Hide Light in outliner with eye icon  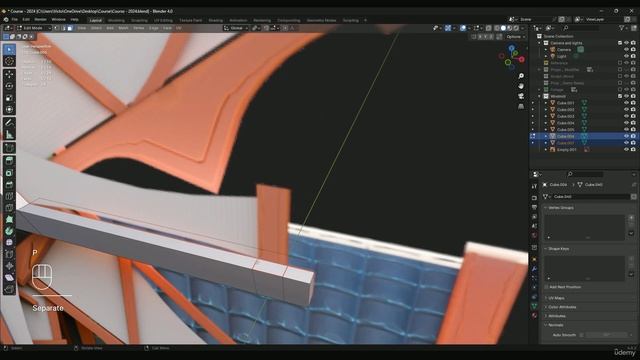627,56
